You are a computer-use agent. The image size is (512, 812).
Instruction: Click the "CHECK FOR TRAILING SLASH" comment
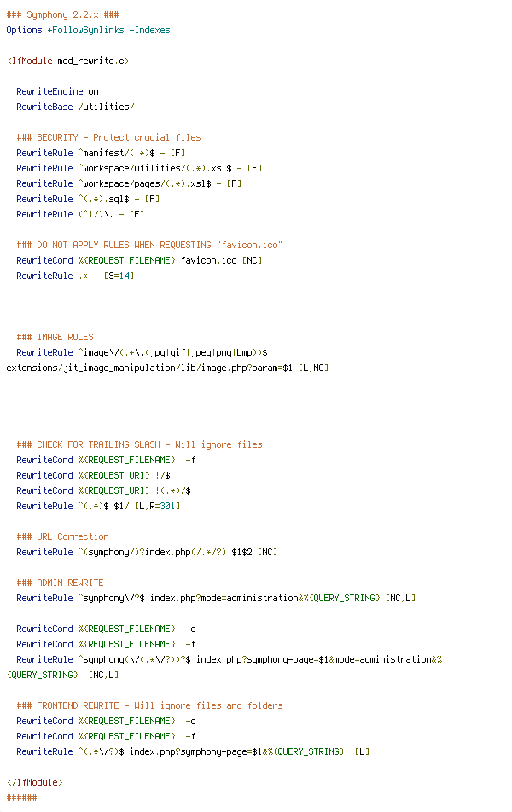[139, 444]
